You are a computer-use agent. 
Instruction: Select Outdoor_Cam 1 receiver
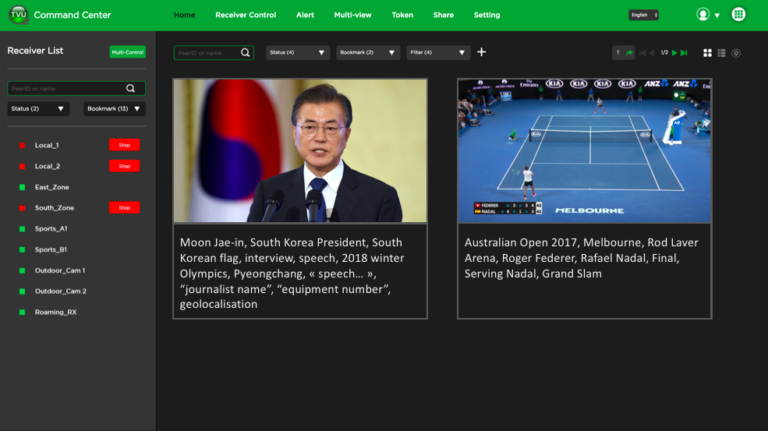point(60,270)
